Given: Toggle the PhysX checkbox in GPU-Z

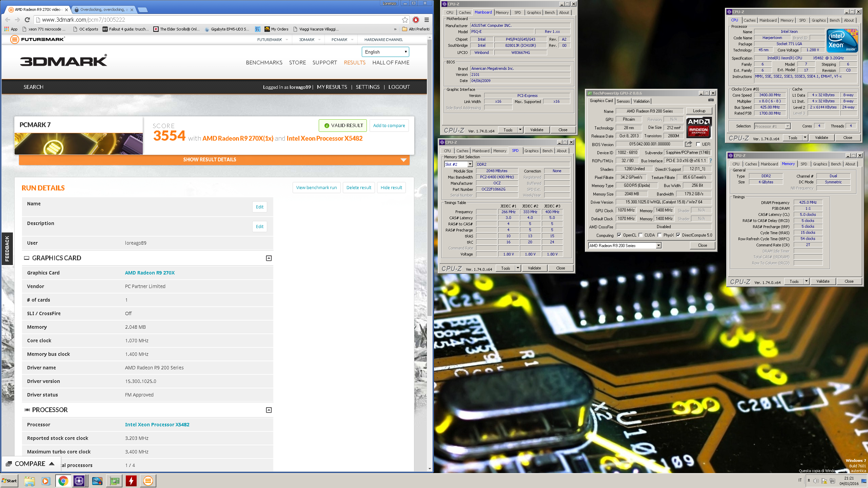Looking at the screenshot, I should [x=659, y=235].
